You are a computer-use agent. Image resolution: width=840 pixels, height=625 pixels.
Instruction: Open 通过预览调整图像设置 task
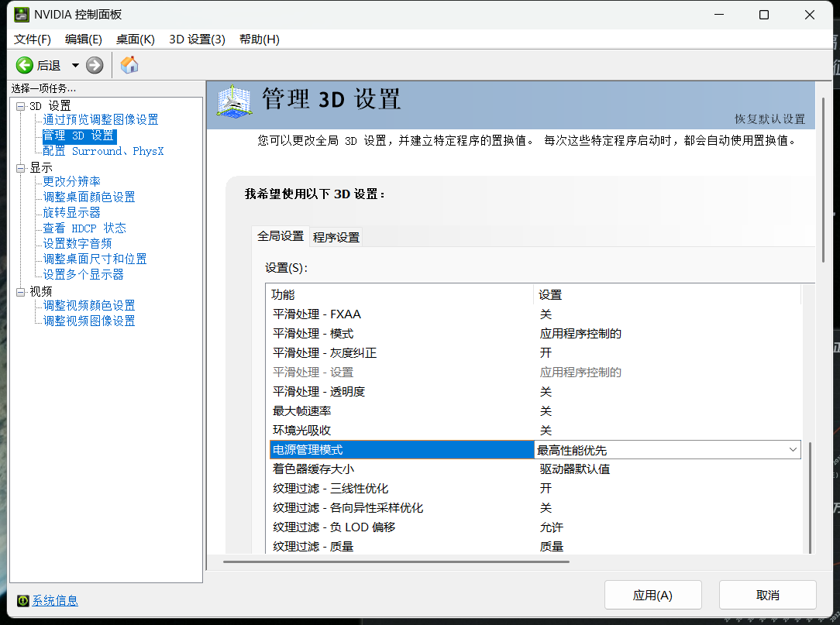pyautogui.click(x=100, y=119)
